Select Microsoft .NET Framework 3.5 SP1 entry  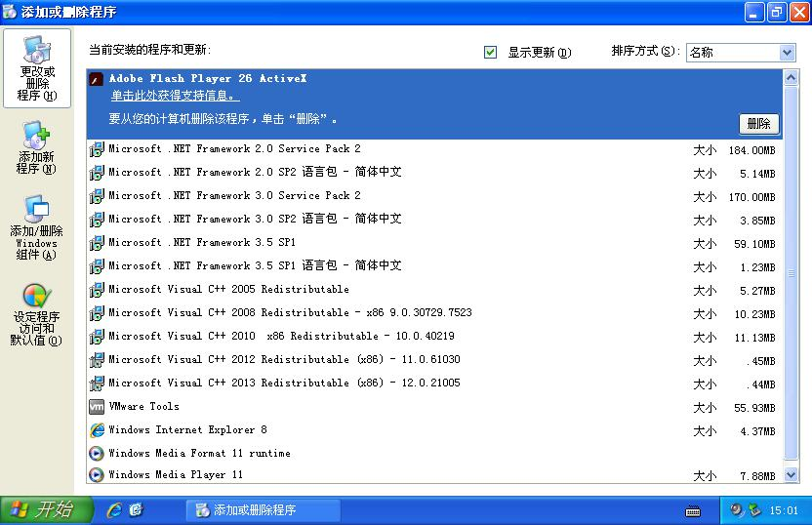202,242
